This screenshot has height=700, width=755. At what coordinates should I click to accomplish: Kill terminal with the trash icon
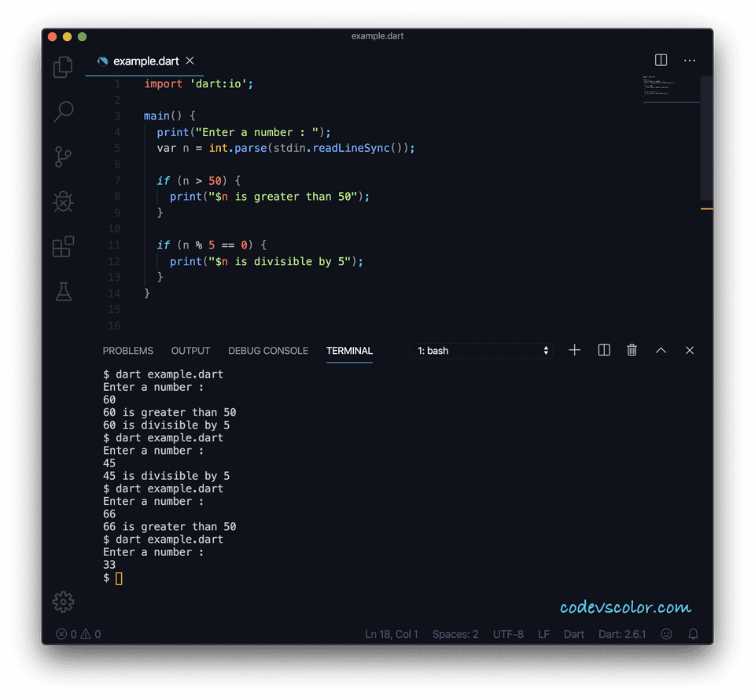(x=632, y=350)
